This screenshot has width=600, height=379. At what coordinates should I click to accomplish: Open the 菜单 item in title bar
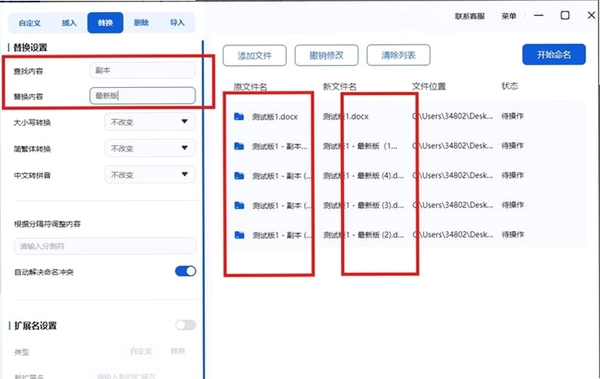tap(509, 16)
